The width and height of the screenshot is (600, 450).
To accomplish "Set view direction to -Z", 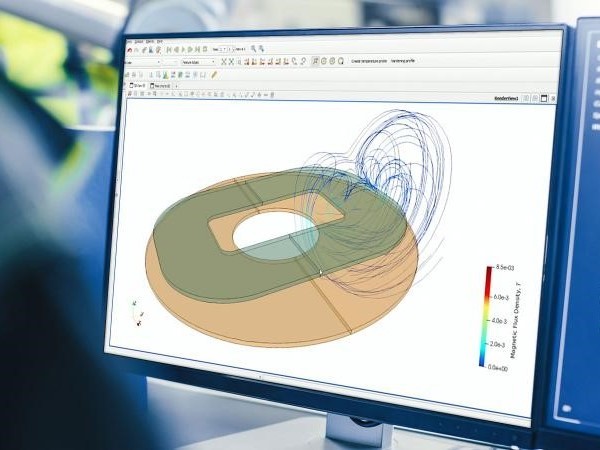I will [x=286, y=62].
